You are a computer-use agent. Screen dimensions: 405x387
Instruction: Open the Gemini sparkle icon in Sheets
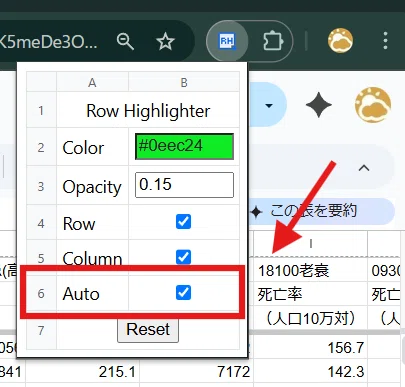(319, 105)
